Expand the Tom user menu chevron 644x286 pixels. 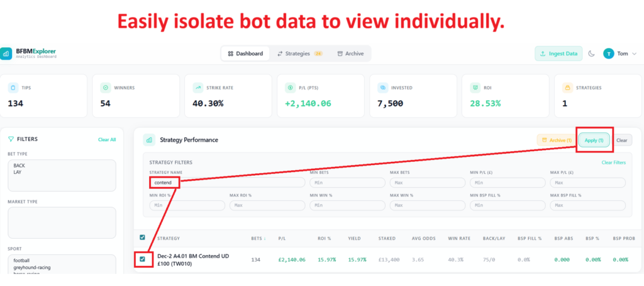634,54
